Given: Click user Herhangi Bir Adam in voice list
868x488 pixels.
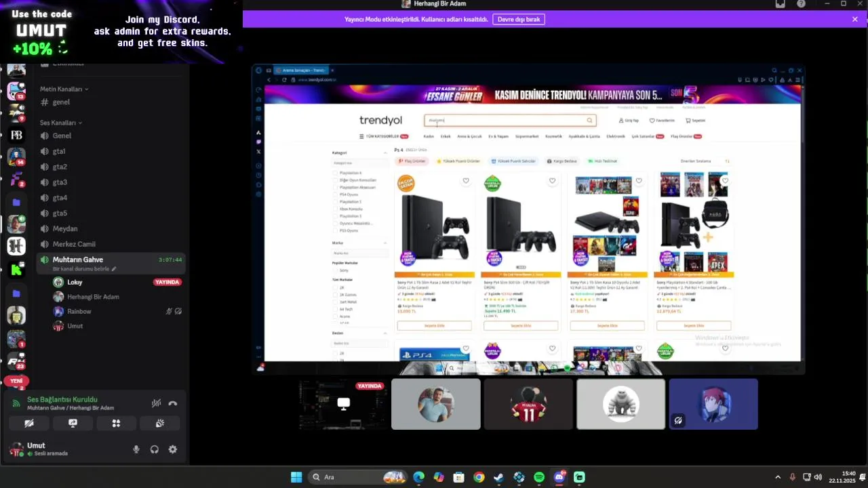Looking at the screenshot, I should 93,297.
